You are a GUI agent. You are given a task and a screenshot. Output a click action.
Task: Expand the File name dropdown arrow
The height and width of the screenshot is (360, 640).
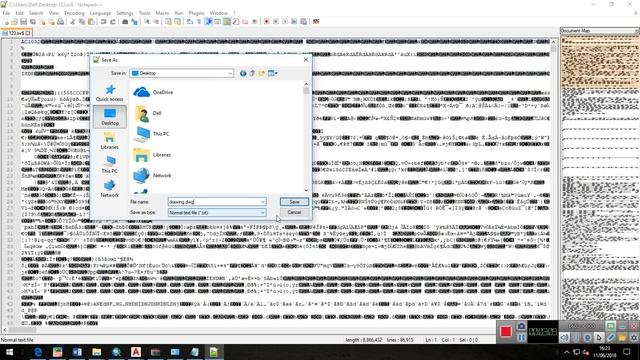262,202
